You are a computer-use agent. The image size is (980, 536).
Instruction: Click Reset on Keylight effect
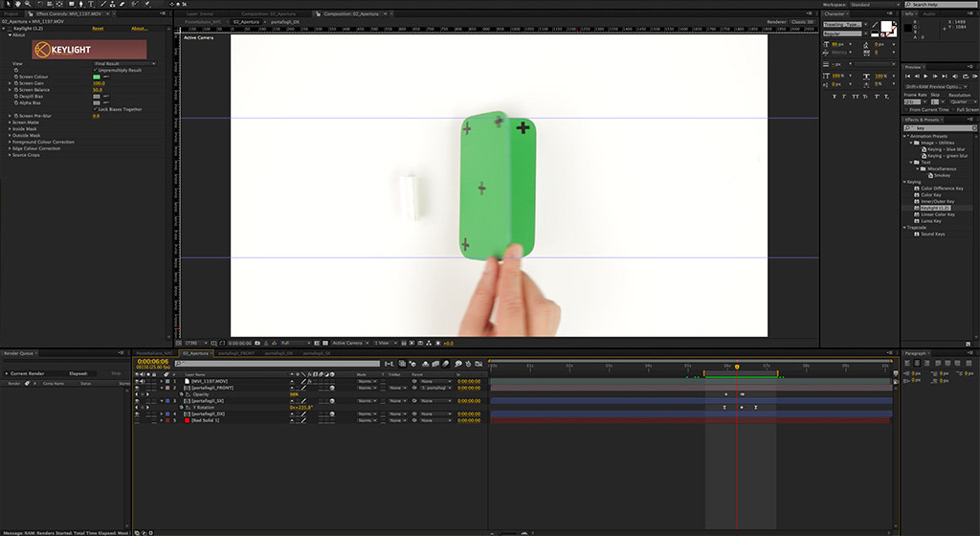99,28
